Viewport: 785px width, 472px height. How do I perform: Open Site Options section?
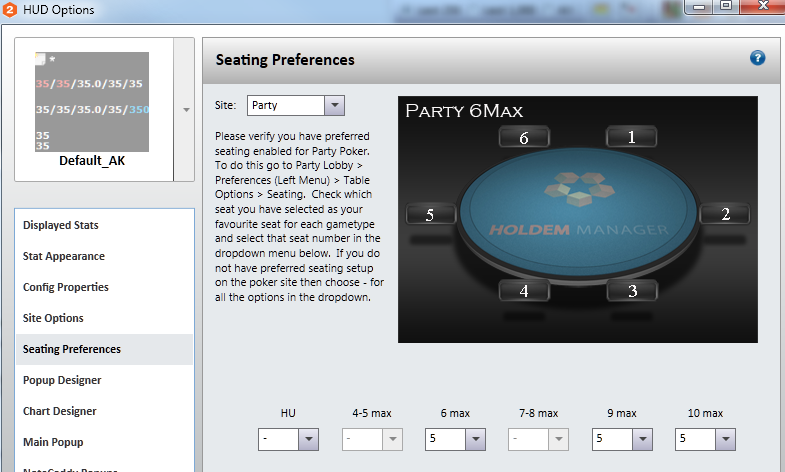[x=105, y=318]
